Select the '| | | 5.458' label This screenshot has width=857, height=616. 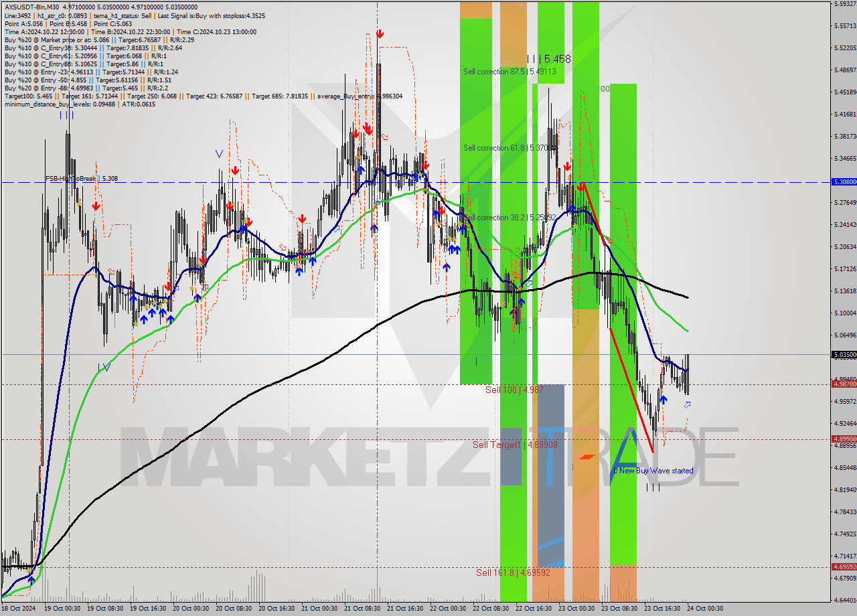(x=548, y=59)
